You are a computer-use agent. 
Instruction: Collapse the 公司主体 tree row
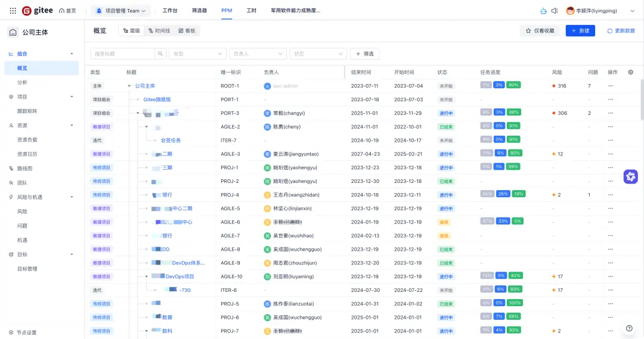[x=129, y=86]
